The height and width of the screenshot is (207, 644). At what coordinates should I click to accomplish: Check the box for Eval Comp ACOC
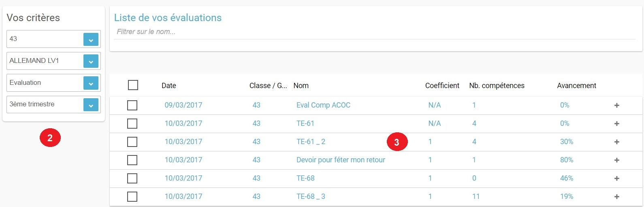(132, 106)
